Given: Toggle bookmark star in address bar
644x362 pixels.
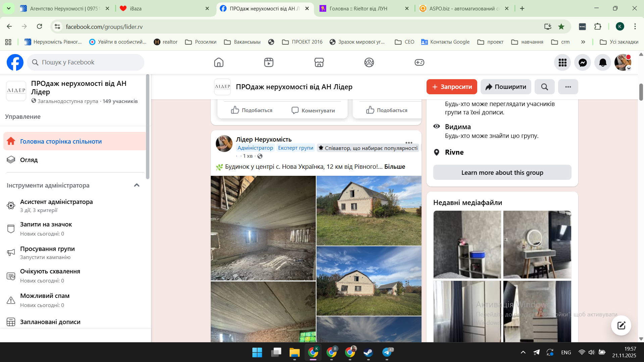Looking at the screenshot, I should 561,27.
